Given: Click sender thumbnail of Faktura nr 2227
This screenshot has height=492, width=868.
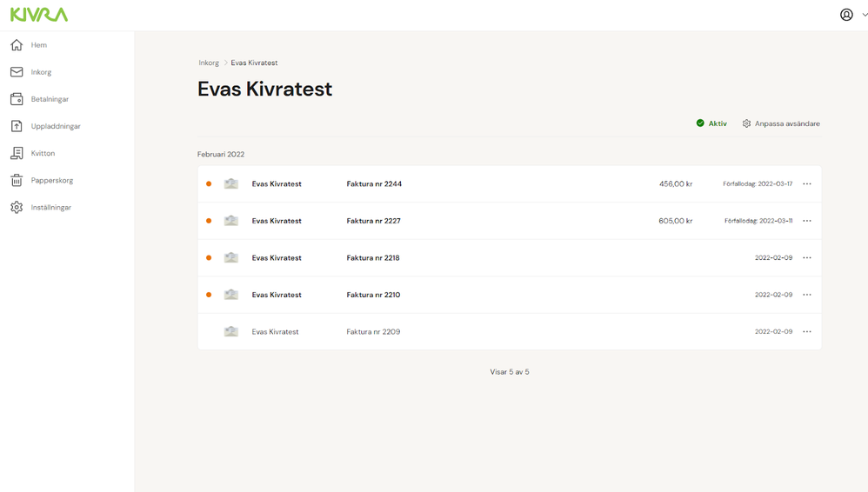Looking at the screenshot, I should tap(230, 221).
